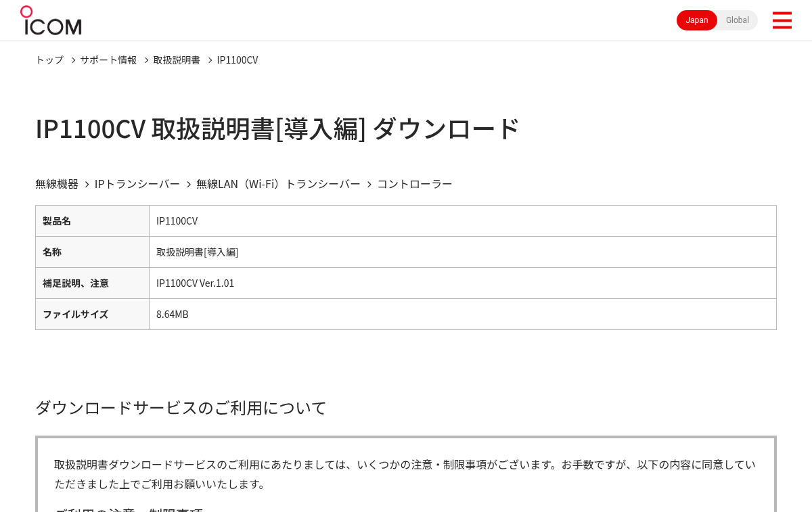The width and height of the screenshot is (812, 512).
Task: Select the IP1100CV Ver.1.01 cell
Action: 463,283
